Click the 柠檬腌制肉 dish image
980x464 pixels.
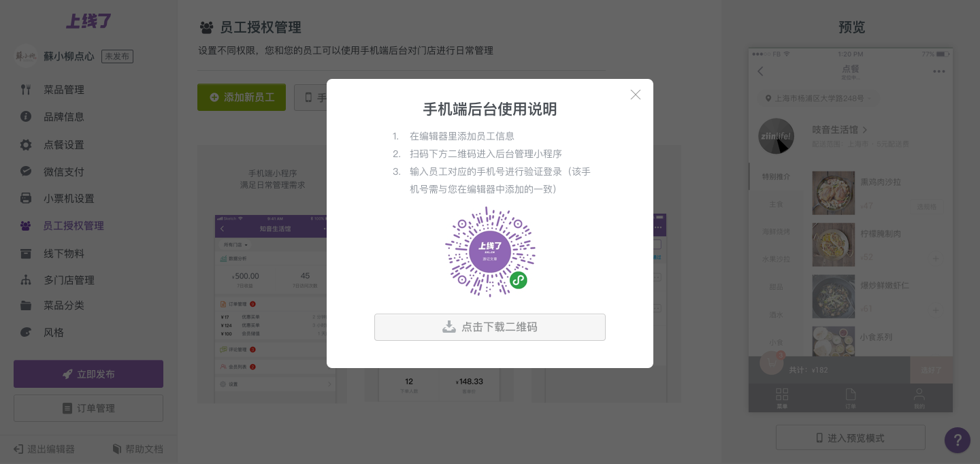click(x=834, y=245)
